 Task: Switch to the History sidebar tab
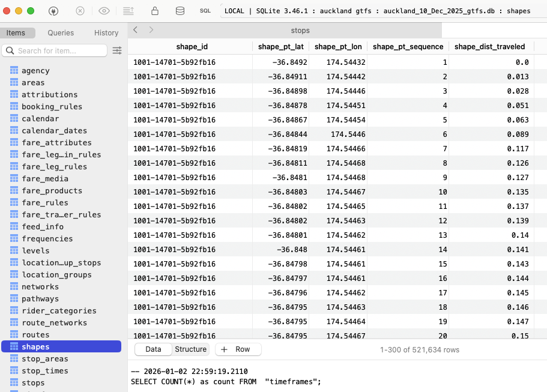click(x=106, y=33)
